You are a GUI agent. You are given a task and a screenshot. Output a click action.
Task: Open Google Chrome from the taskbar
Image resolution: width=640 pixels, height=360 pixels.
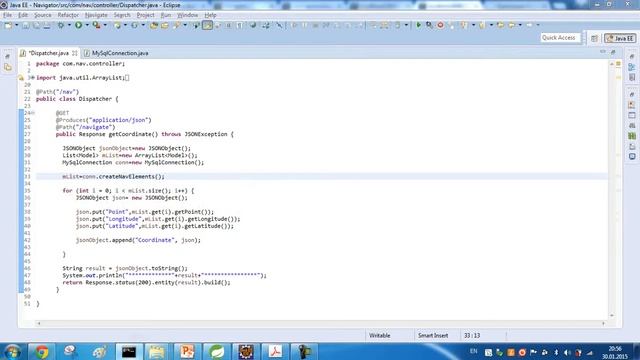[x=41, y=351]
